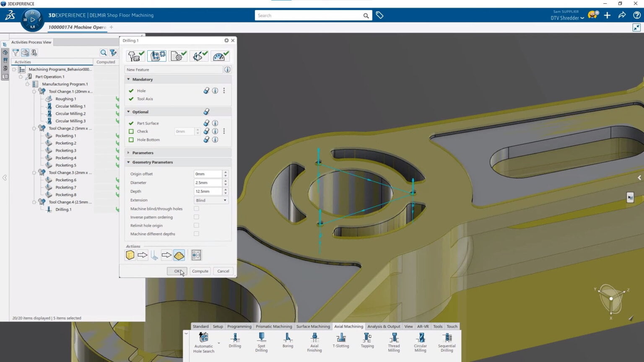The image size is (644, 362).
Task: Open the Extension Blind dropdown
Action: (x=211, y=200)
